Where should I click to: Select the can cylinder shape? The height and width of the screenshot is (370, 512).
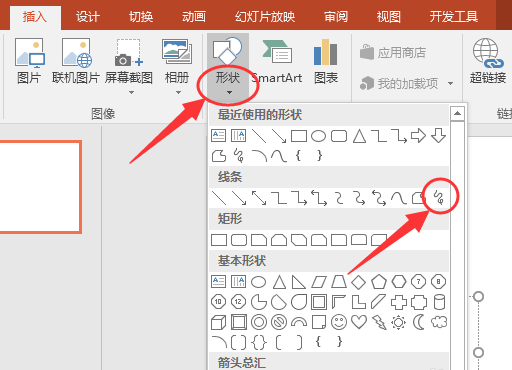pos(439,302)
